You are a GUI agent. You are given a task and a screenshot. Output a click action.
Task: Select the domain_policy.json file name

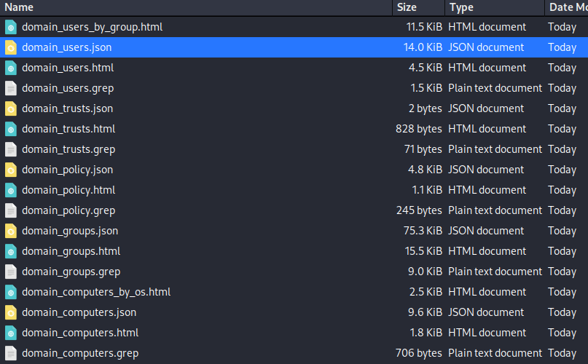67,170
